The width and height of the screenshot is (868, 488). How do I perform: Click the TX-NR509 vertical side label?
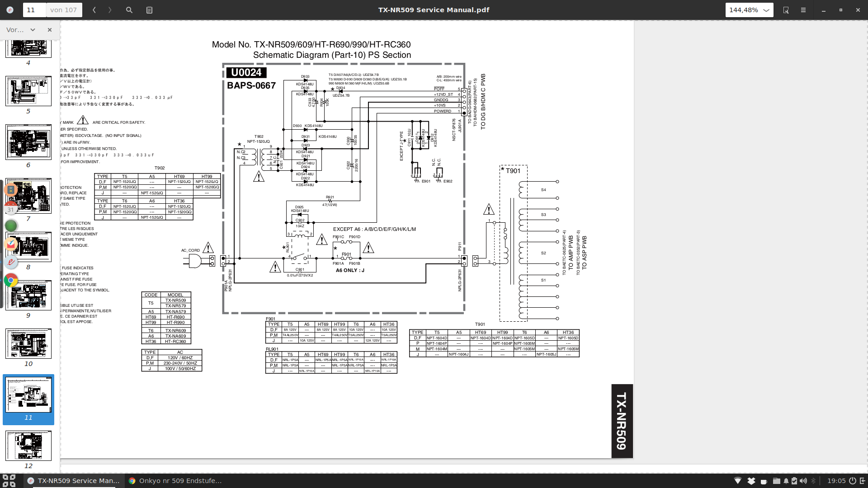tap(622, 421)
